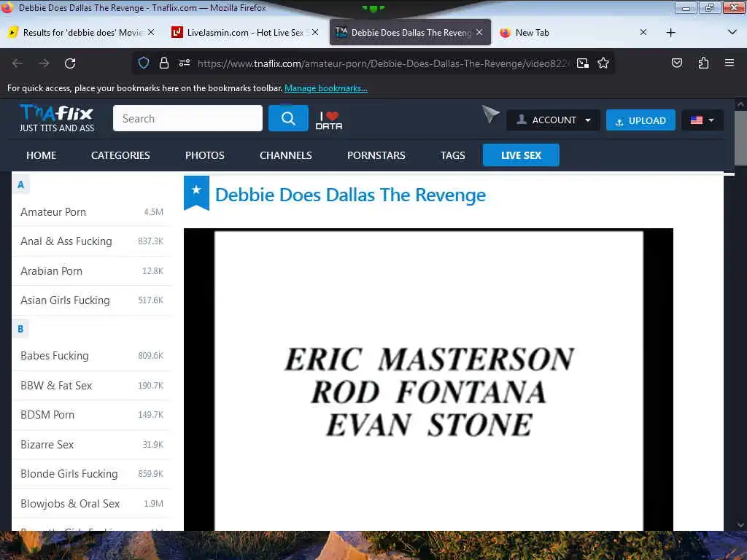The width and height of the screenshot is (747, 560).
Task: Open tracking protection shield icon
Action: (144, 63)
